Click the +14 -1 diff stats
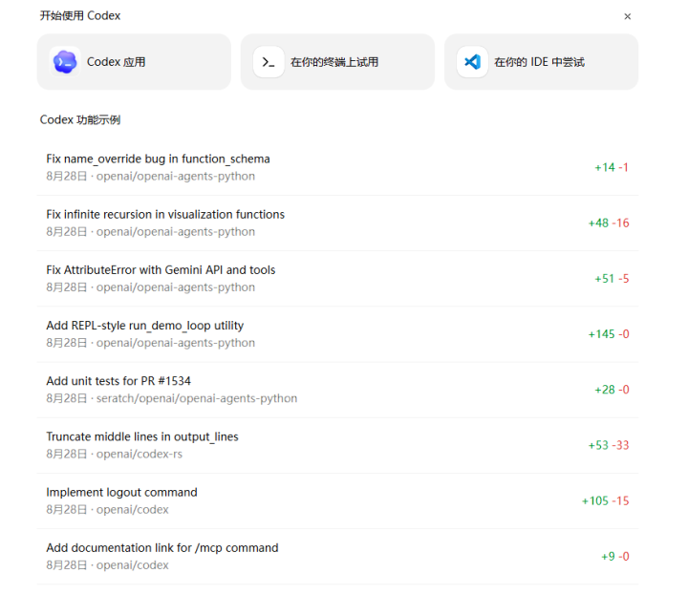688x616 pixels. (x=611, y=168)
